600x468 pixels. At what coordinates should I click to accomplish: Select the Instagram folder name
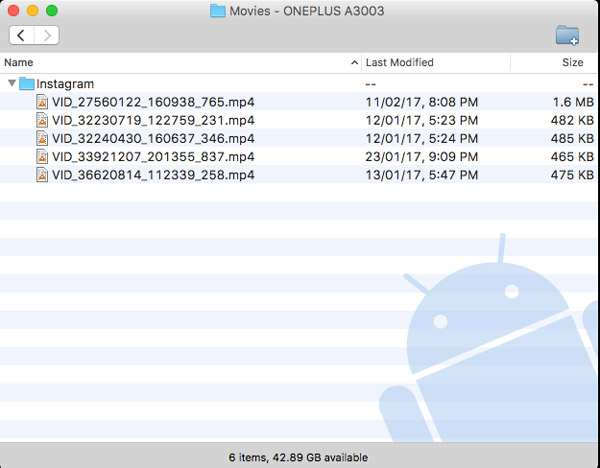coord(65,84)
